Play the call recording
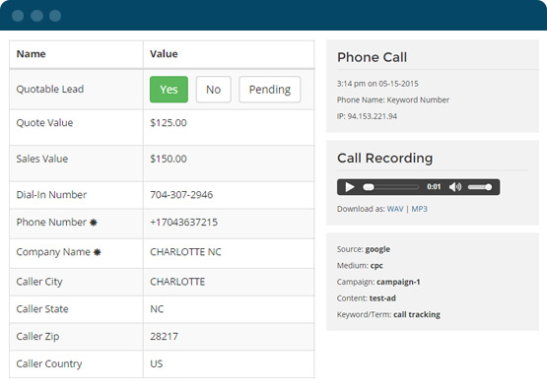Image resolution: width=547 pixels, height=392 pixels. pos(350,187)
